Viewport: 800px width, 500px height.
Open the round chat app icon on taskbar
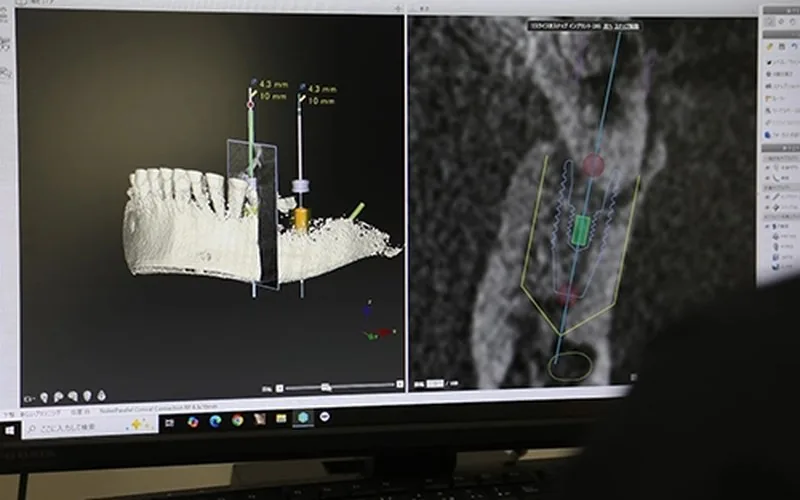coord(324,417)
